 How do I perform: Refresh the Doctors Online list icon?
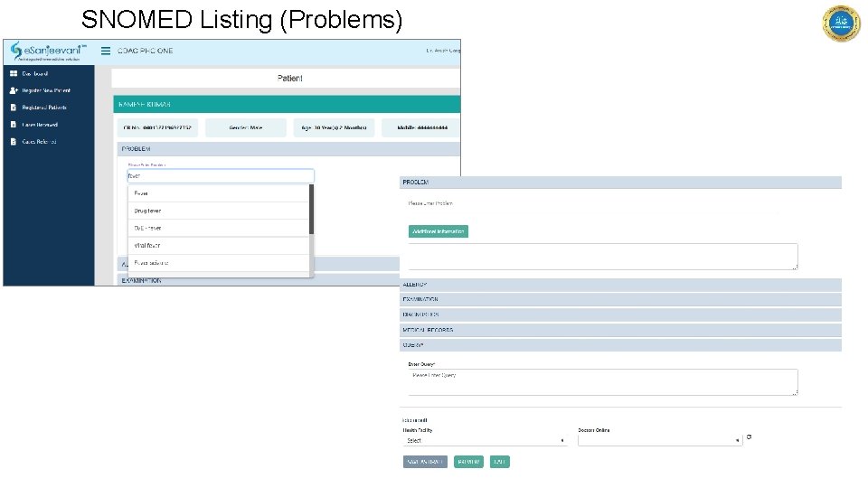click(x=749, y=437)
